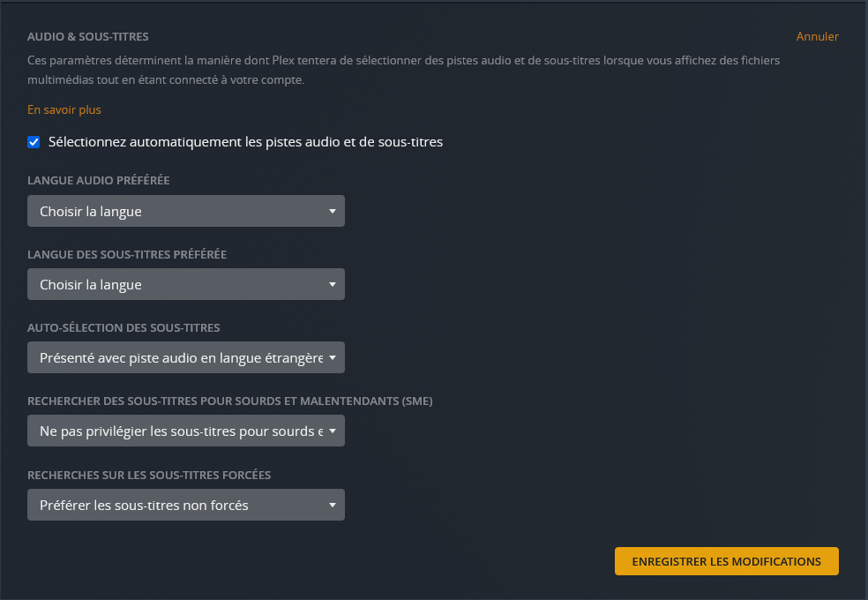The height and width of the screenshot is (600, 868).
Task: Open the Langue audio préférée dropdown
Action: click(186, 211)
